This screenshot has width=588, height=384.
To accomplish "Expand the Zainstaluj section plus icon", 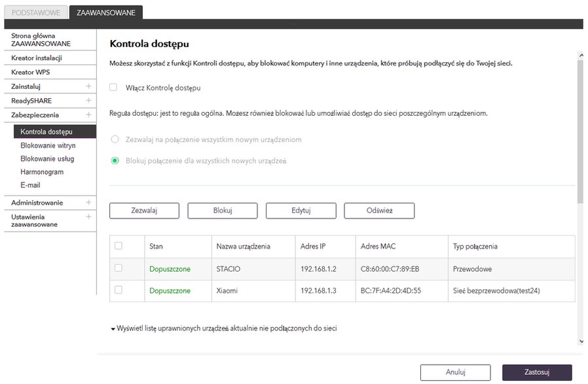I will tap(88, 86).
